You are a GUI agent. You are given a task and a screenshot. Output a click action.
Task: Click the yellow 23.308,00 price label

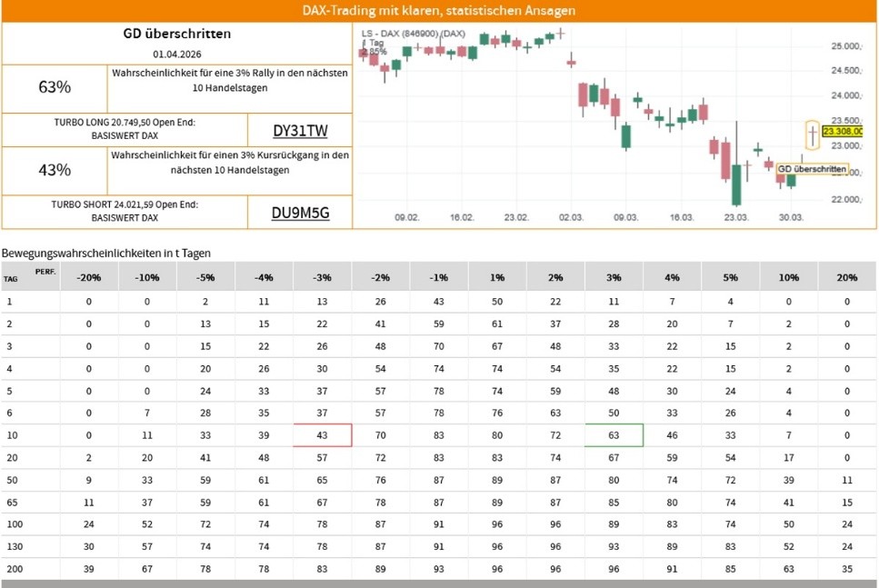pos(842,131)
